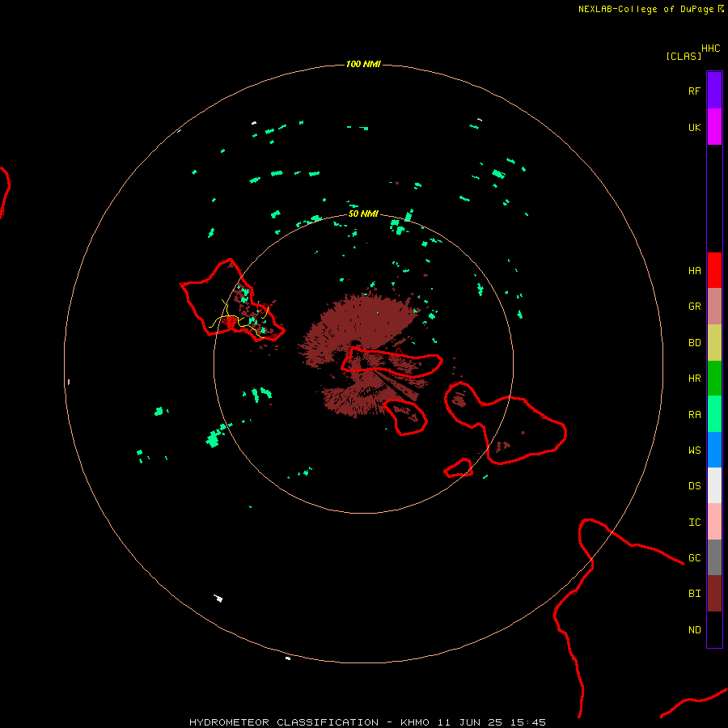
Task: Click the DS white legend swatch
Action: pyautogui.click(x=714, y=485)
